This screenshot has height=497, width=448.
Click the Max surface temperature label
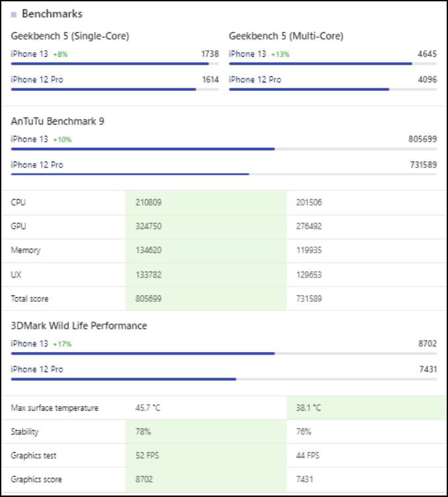[x=55, y=408]
